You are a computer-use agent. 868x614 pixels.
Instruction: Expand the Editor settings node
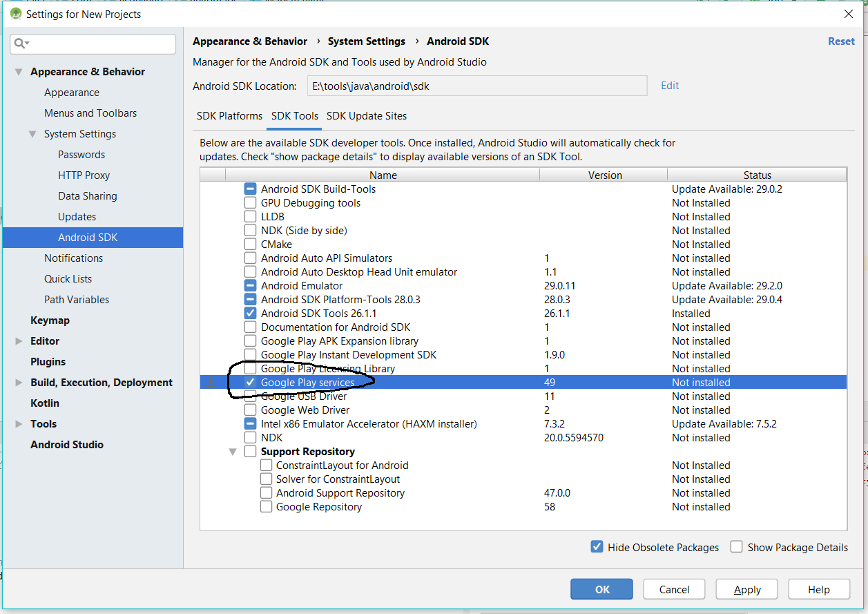(19, 341)
